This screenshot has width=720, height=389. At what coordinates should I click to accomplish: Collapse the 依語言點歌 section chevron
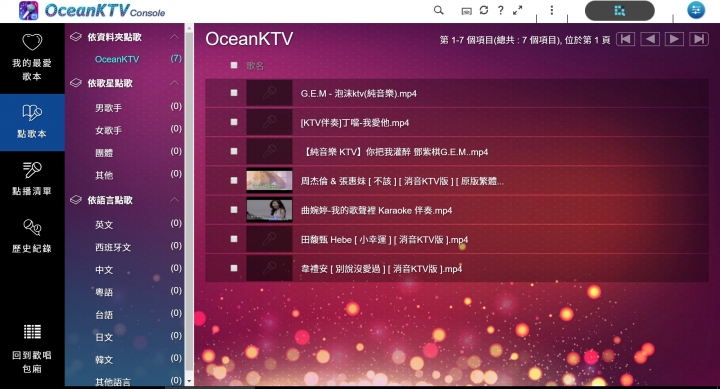click(x=174, y=200)
